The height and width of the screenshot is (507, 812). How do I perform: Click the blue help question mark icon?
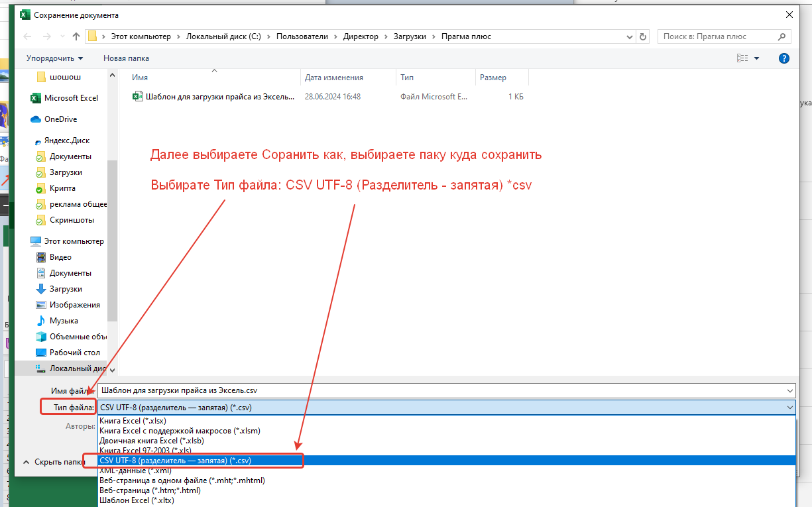(783, 58)
